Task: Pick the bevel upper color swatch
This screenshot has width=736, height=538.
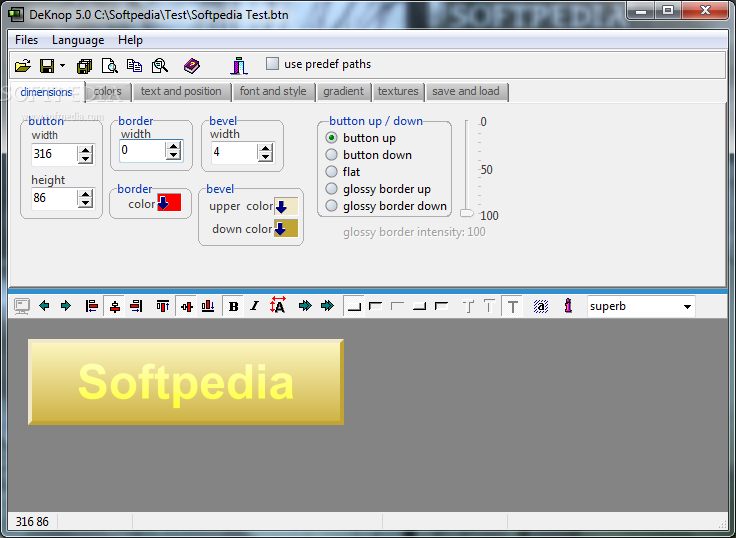Action: point(286,207)
